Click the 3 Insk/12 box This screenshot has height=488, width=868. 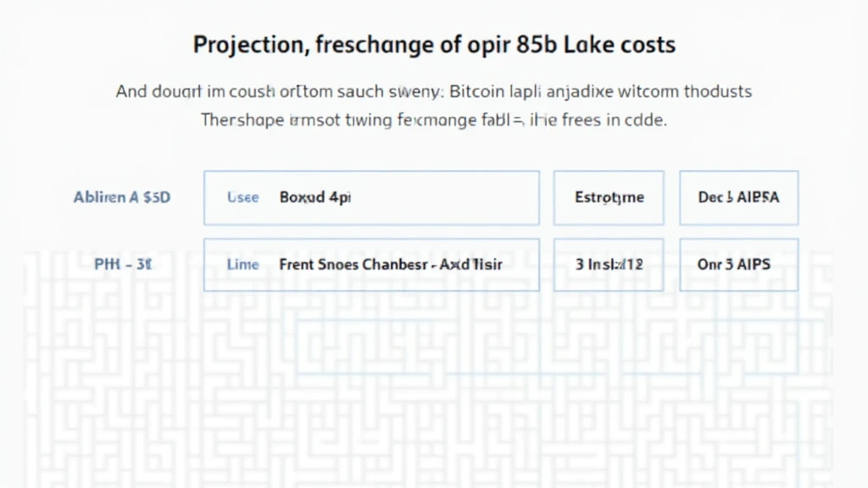[609, 264]
